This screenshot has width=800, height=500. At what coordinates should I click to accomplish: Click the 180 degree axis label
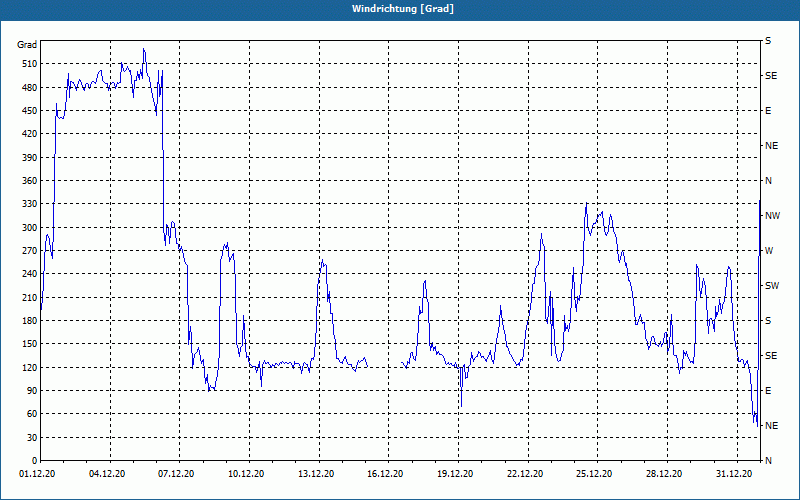[29, 321]
